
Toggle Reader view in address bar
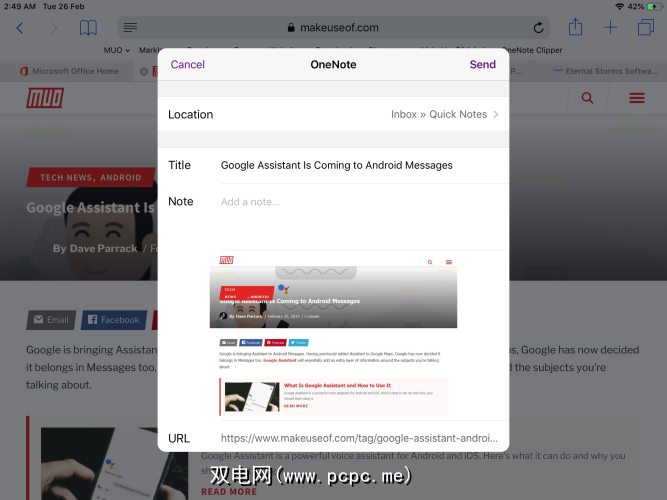pos(130,28)
